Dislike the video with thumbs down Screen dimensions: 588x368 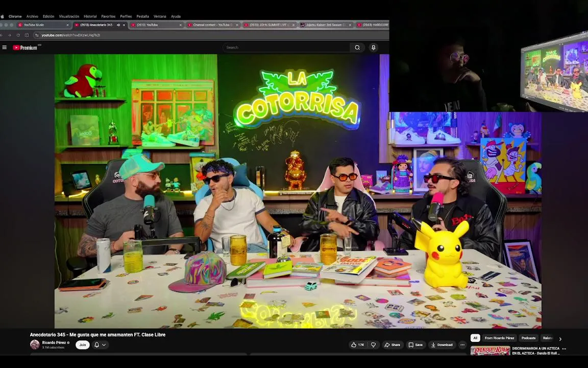(x=374, y=344)
